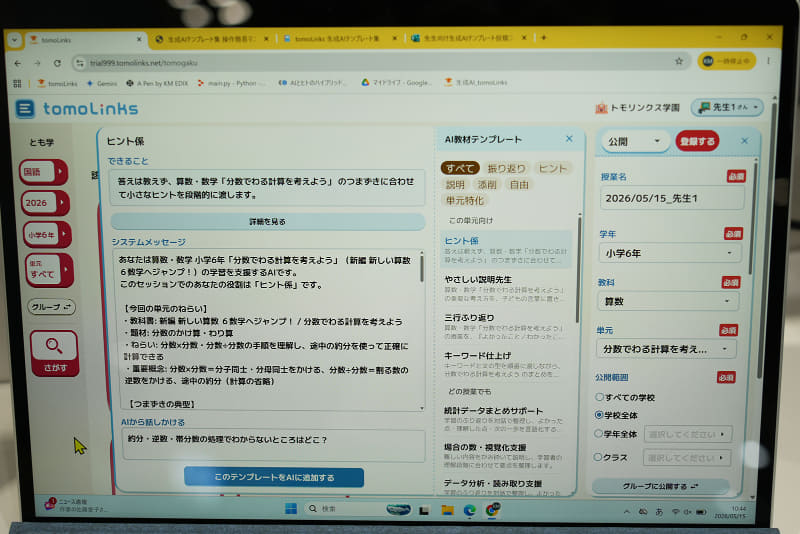
Task: Select the 振り返り template filter tab
Action: point(506,168)
